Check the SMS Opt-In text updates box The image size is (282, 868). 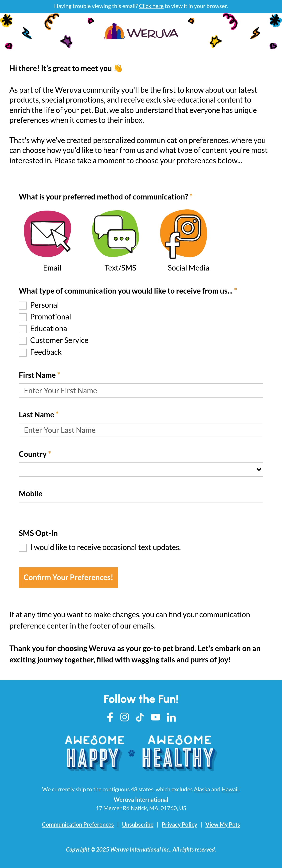(x=23, y=548)
